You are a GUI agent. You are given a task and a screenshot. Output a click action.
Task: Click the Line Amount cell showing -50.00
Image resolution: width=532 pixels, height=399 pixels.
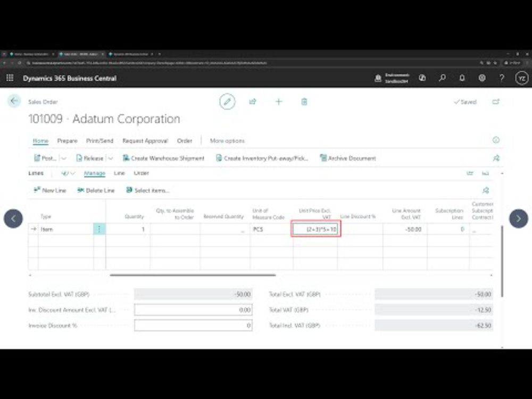pyautogui.click(x=405, y=229)
